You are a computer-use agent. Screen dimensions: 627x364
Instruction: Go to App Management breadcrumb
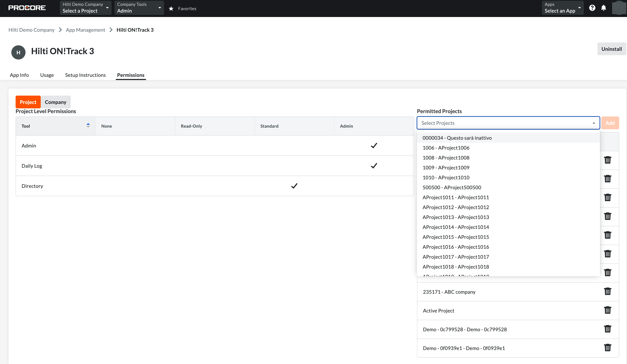[x=85, y=30]
